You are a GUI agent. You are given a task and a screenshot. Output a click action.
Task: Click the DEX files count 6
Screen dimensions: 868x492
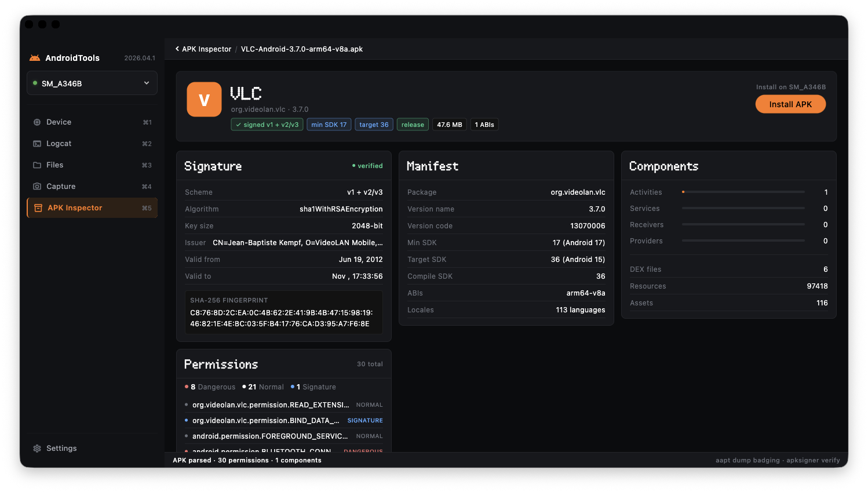click(x=826, y=269)
